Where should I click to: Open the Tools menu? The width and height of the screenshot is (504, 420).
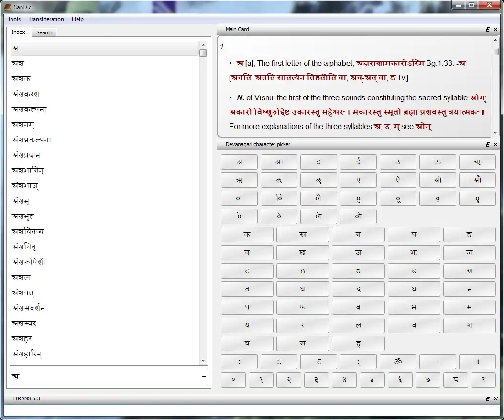(14, 19)
